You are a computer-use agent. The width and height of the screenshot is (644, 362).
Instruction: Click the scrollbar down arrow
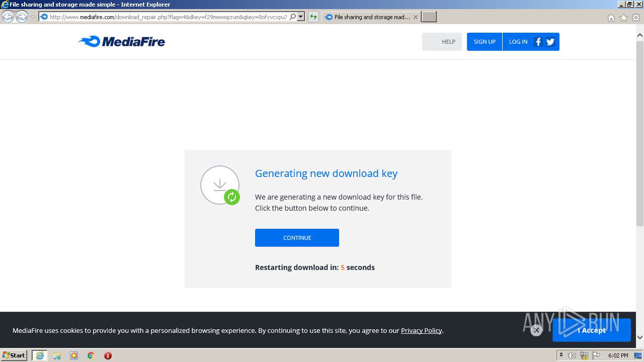click(x=640, y=337)
